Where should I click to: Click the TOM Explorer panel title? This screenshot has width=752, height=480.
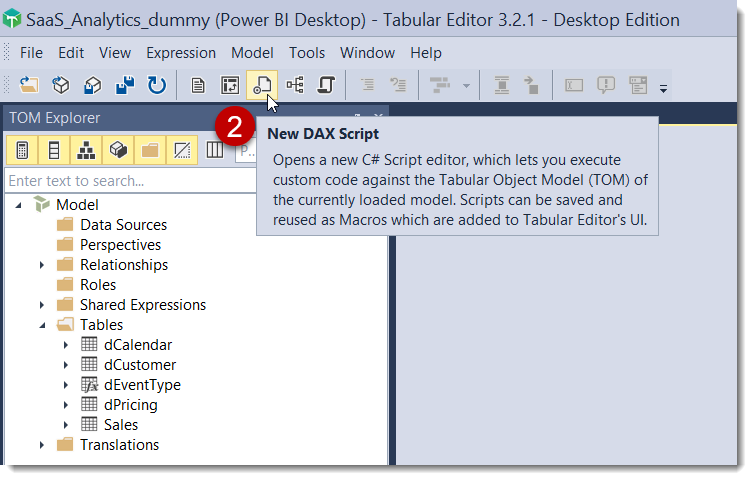click(55, 117)
